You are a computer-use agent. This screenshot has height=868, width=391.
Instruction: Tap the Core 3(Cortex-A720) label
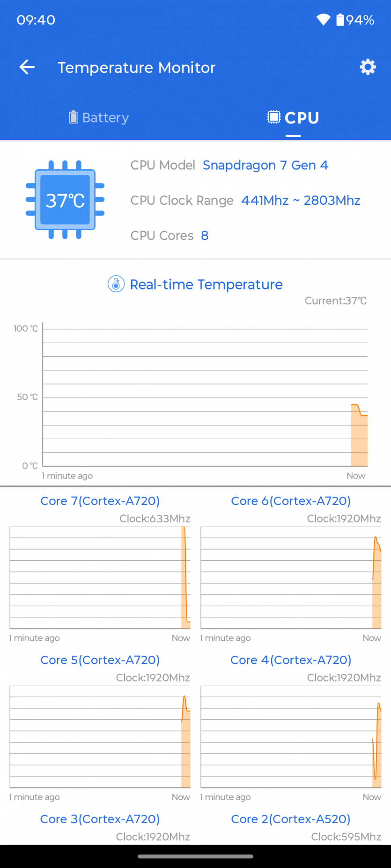(x=100, y=819)
